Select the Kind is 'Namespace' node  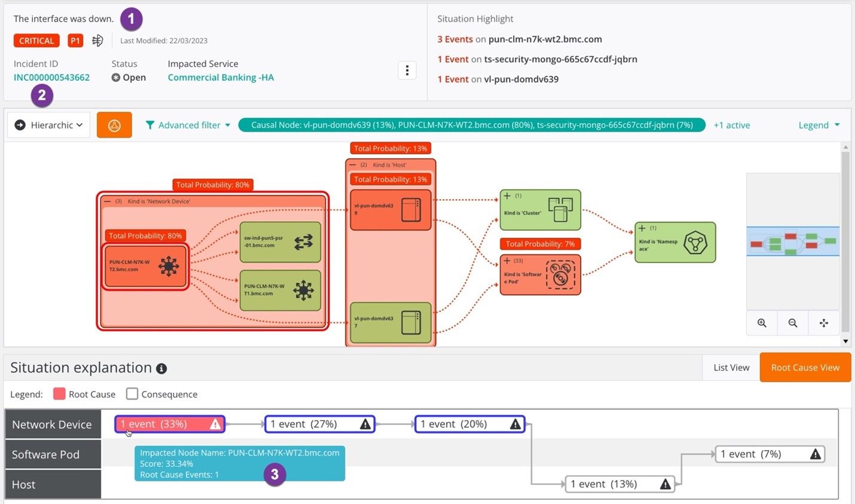point(675,242)
